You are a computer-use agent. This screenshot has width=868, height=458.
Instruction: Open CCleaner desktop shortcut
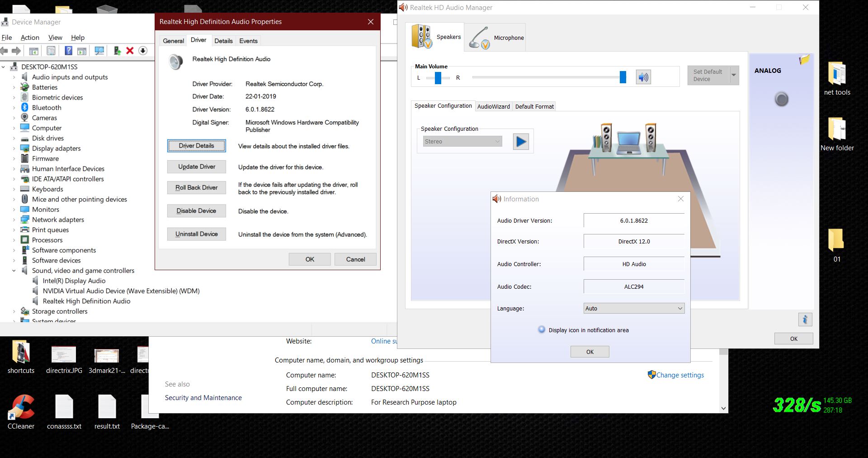21,412
